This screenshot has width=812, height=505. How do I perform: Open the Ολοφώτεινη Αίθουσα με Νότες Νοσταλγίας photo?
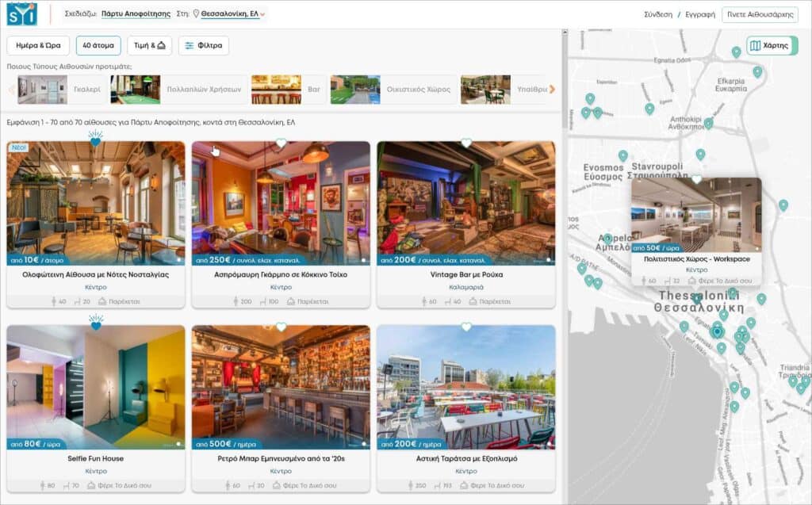[96, 204]
